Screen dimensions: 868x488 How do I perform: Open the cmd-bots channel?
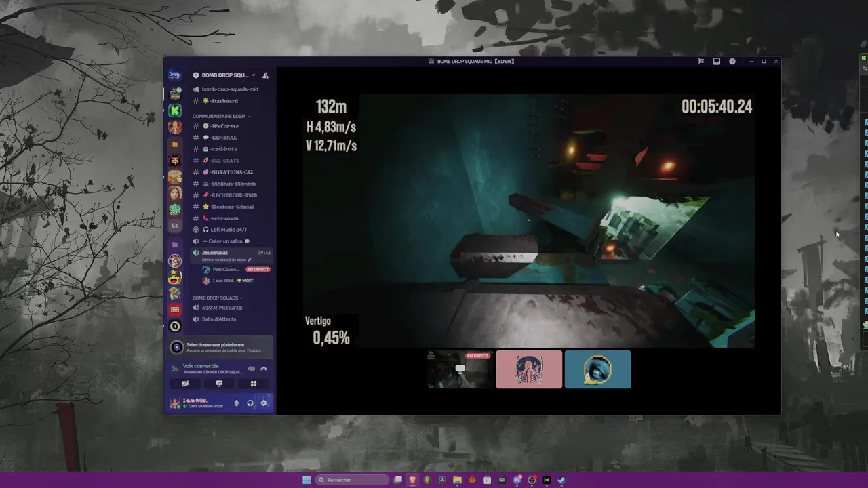pyautogui.click(x=230, y=149)
